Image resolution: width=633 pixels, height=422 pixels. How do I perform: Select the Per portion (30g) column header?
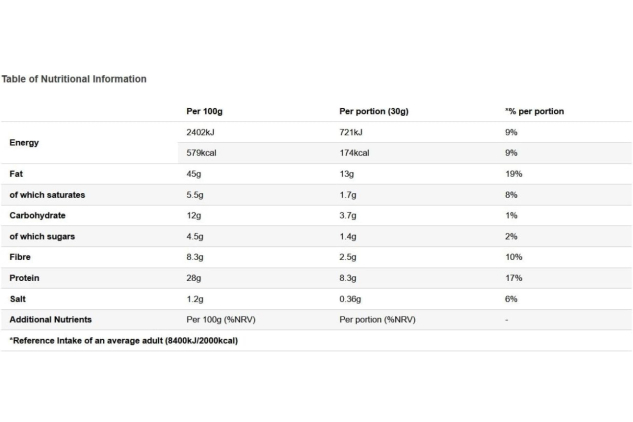[x=374, y=111]
